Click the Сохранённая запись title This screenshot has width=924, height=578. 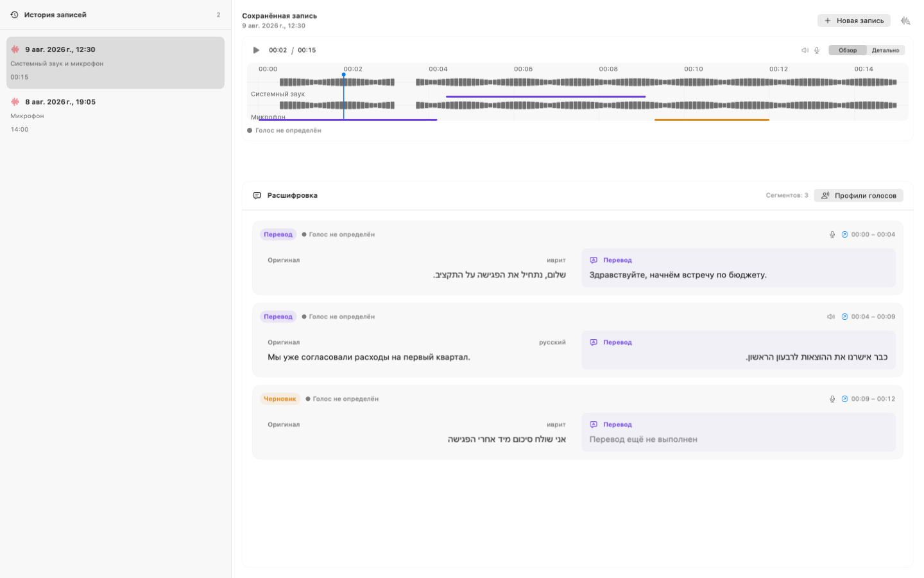pyautogui.click(x=279, y=15)
